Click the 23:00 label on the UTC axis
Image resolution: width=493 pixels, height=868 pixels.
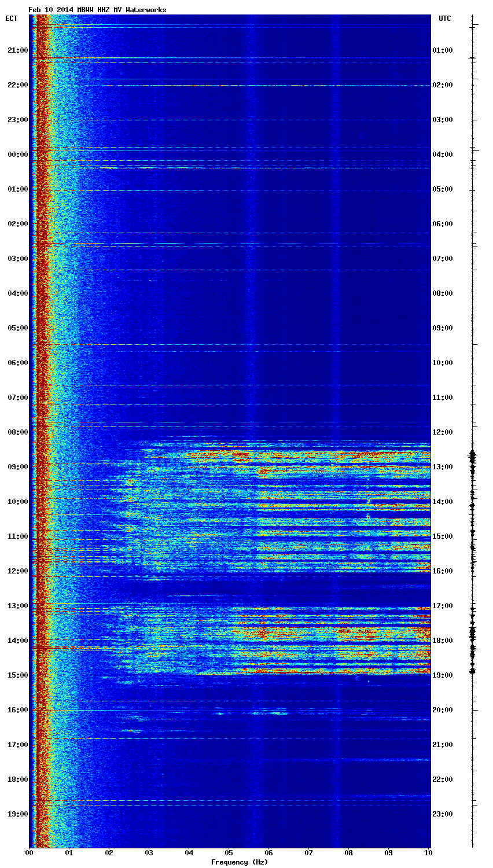pyautogui.click(x=443, y=814)
